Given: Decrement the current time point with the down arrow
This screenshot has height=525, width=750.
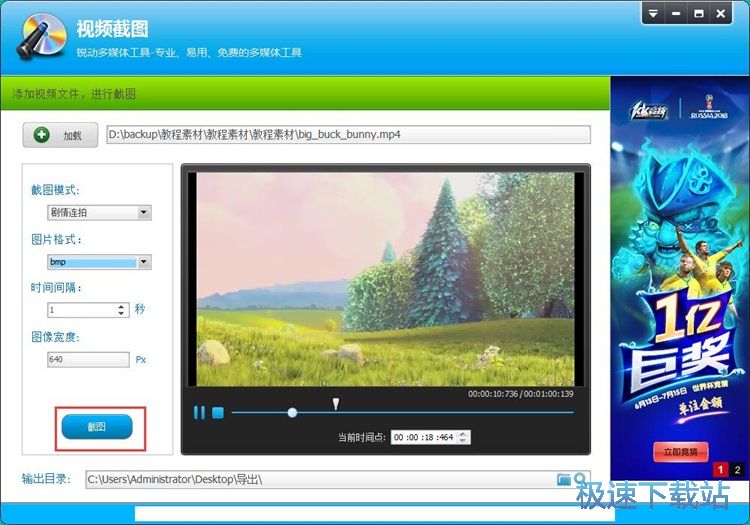Looking at the screenshot, I should [x=463, y=440].
